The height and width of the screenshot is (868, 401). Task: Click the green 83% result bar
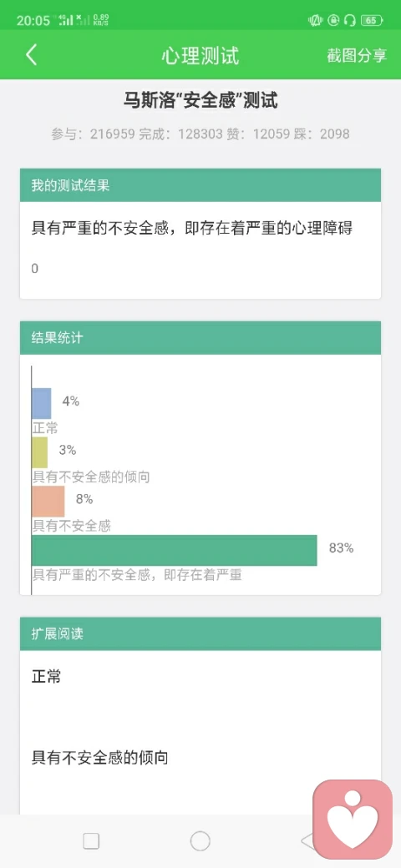(175, 550)
